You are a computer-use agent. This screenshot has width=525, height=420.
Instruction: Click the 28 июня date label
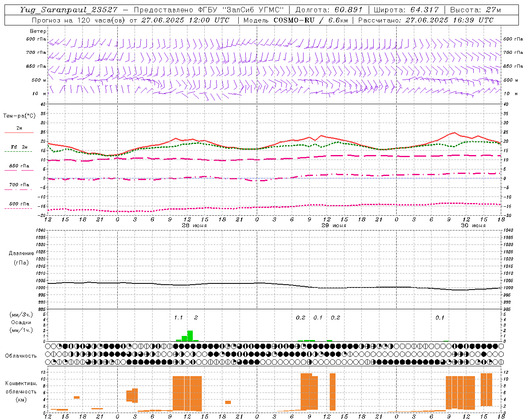pyautogui.click(x=194, y=226)
